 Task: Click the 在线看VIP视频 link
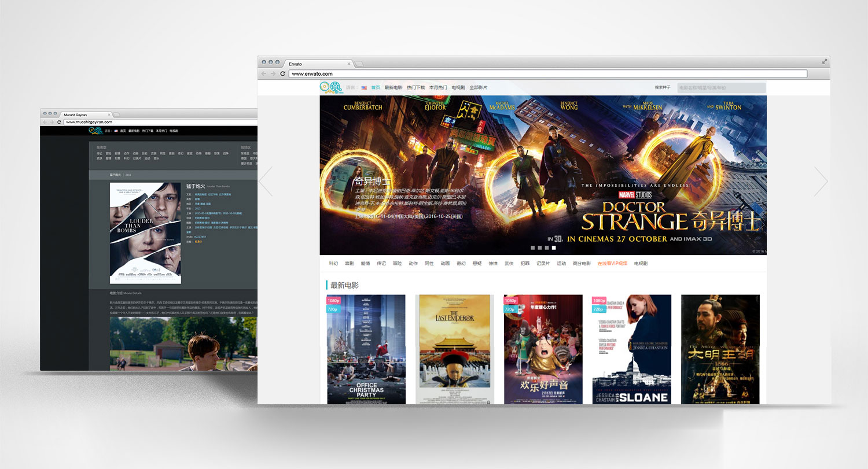[x=612, y=264]
